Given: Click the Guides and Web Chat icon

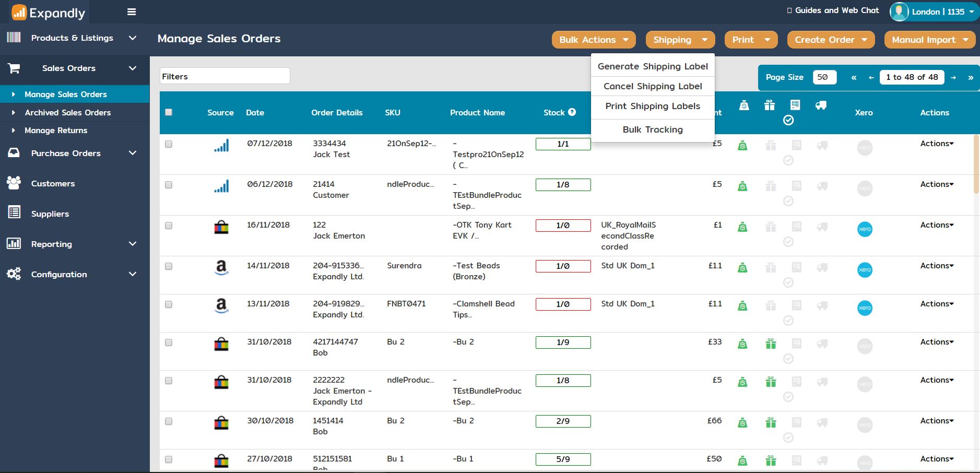Looking at the screenshot, I should click(789, 10).
